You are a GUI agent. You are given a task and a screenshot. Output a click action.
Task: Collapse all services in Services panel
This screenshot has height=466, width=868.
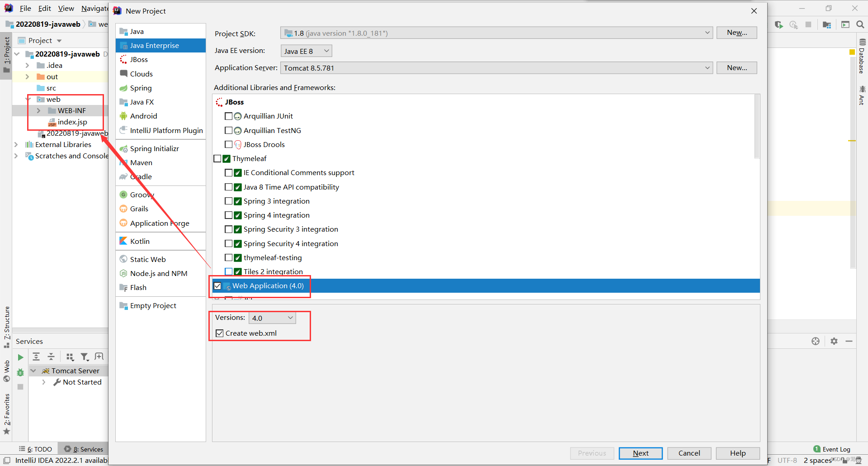[51, 357]
